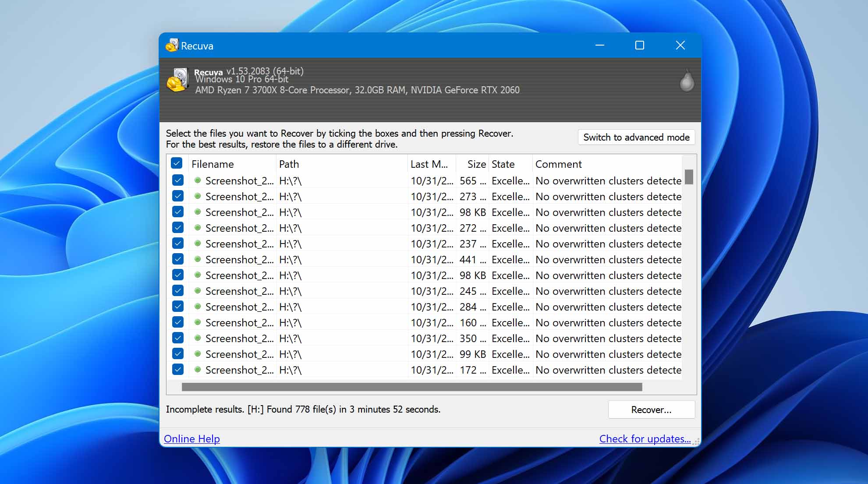Screen dimensions: 868x484
Task: Toggle the checkbox on the 160 size row
Action: [x=177, y=322]
